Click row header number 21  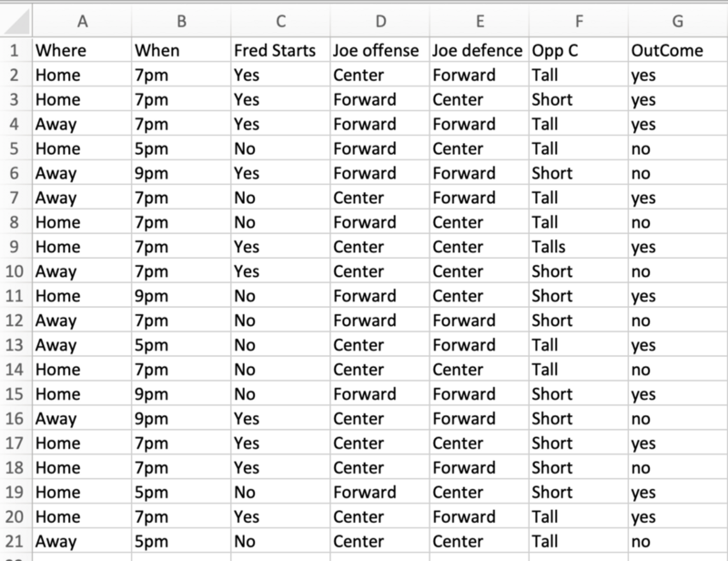click(x=15, y=542)
